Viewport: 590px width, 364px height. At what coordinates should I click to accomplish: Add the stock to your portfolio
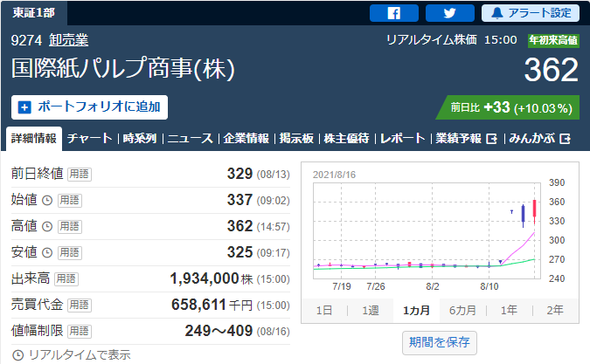[89, 107]
